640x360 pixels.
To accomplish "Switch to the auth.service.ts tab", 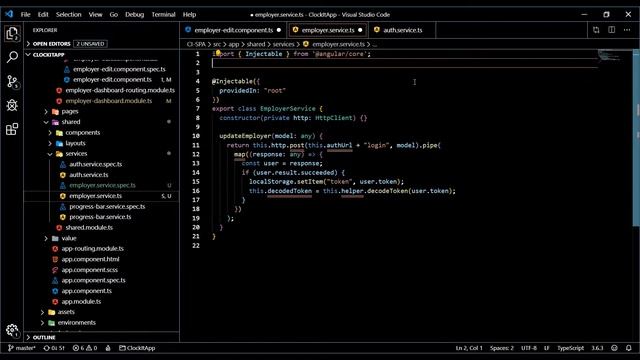I will pos(402,30).
